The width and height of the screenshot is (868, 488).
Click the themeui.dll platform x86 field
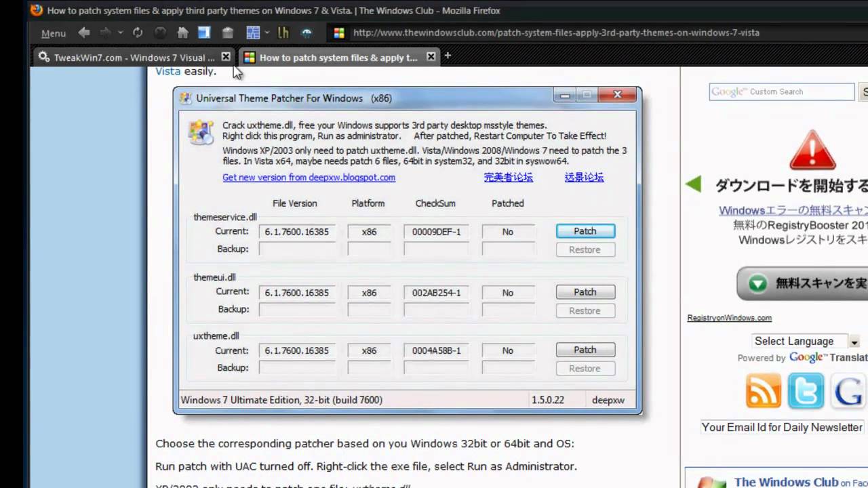[369, 293]
